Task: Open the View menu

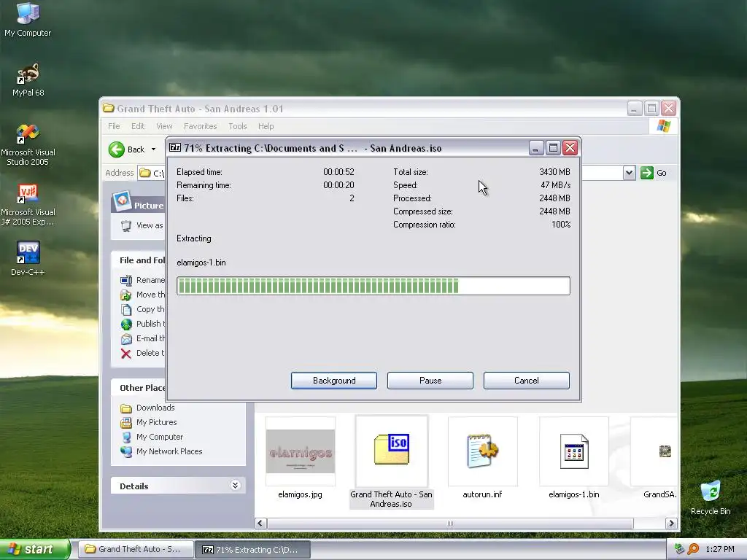Action: coord(164,126)
